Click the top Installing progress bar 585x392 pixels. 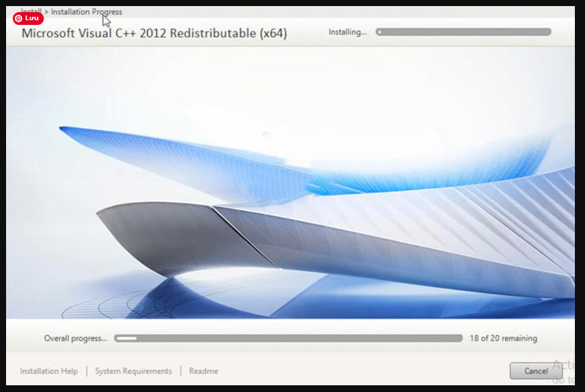(464, 30)
